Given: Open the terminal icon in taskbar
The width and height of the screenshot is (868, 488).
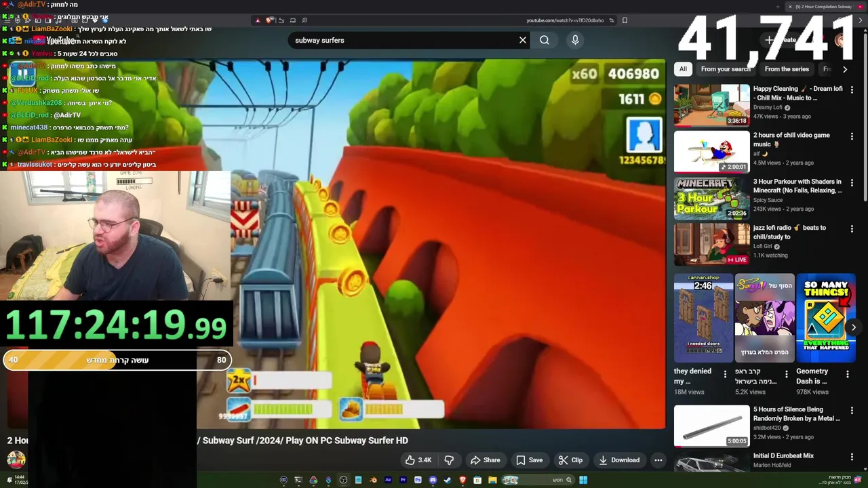Looking at the screenshot, I should pyautogui.click(x=298, y=480).
